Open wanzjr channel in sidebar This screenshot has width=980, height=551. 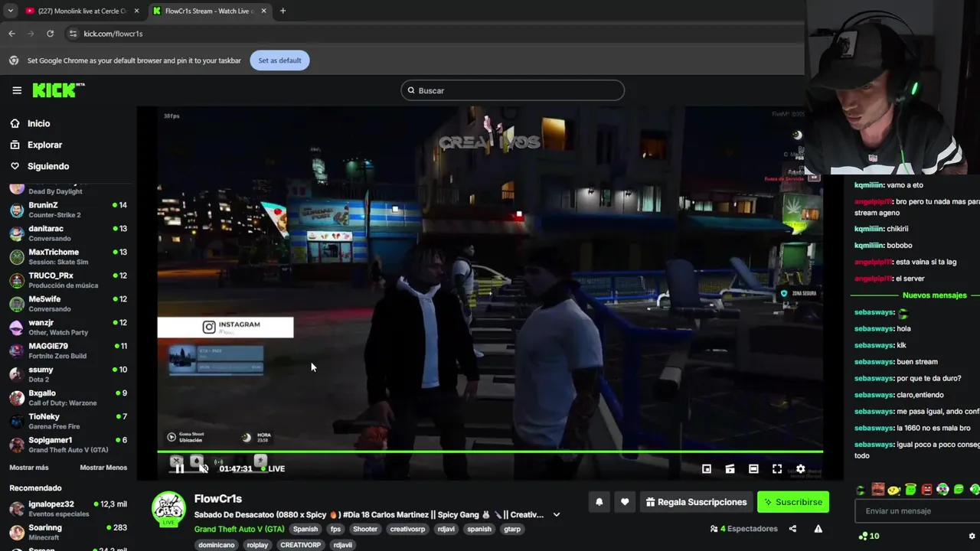point(67,328)
